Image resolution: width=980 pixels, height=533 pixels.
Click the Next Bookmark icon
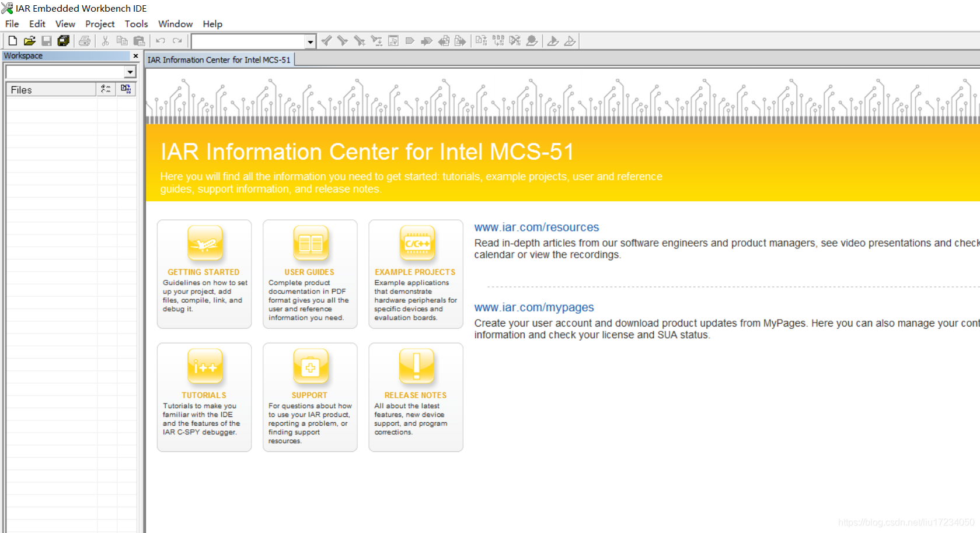[427, 41]
